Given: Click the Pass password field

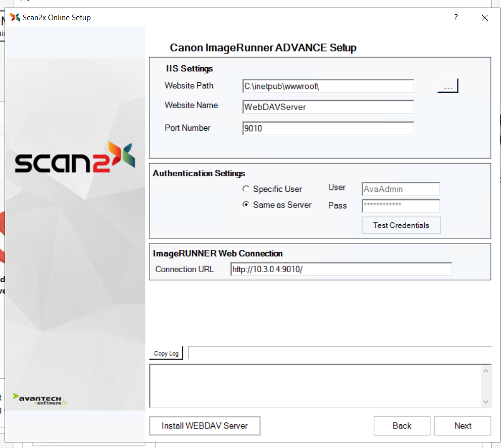Looking at the screenshot, I should [400, 206].
